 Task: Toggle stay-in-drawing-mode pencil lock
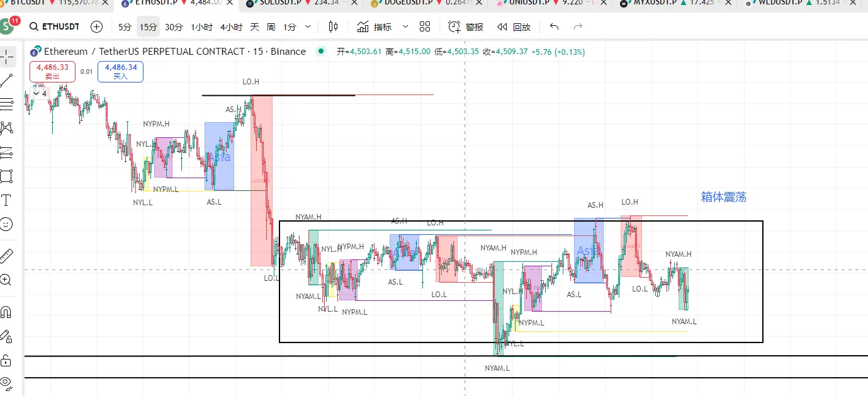(x=7, y=336)
